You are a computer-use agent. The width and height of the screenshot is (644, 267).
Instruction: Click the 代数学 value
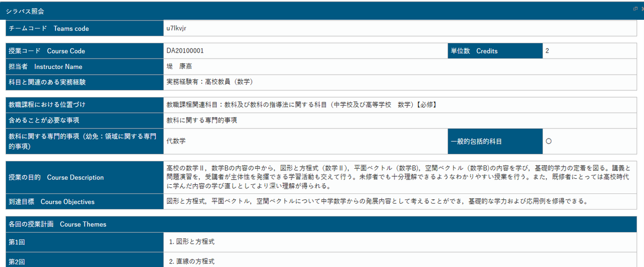click(x=177, y=141)
